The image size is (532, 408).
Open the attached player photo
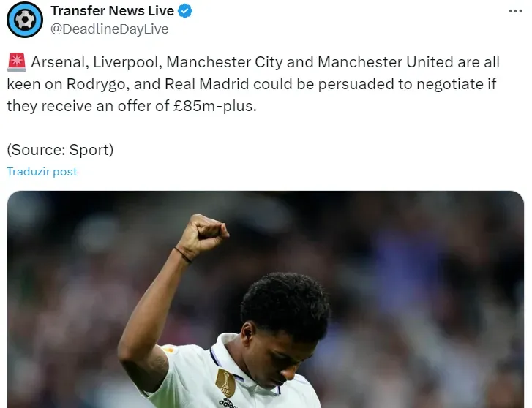(266, 299)
